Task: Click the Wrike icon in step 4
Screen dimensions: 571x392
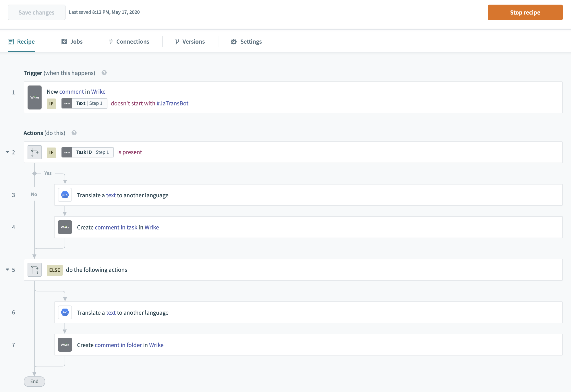Action: tap(65, 227)
